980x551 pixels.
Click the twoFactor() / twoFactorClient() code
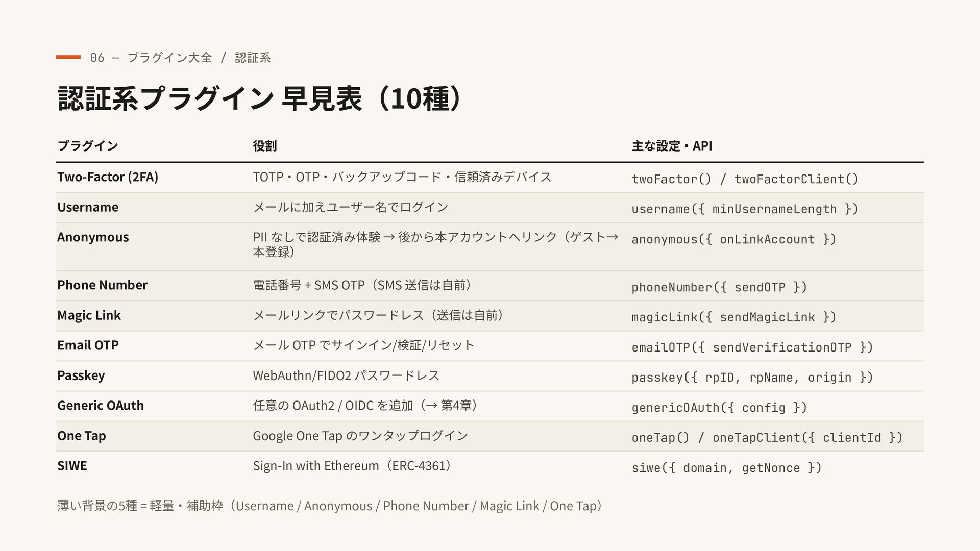tap(745, 179)
